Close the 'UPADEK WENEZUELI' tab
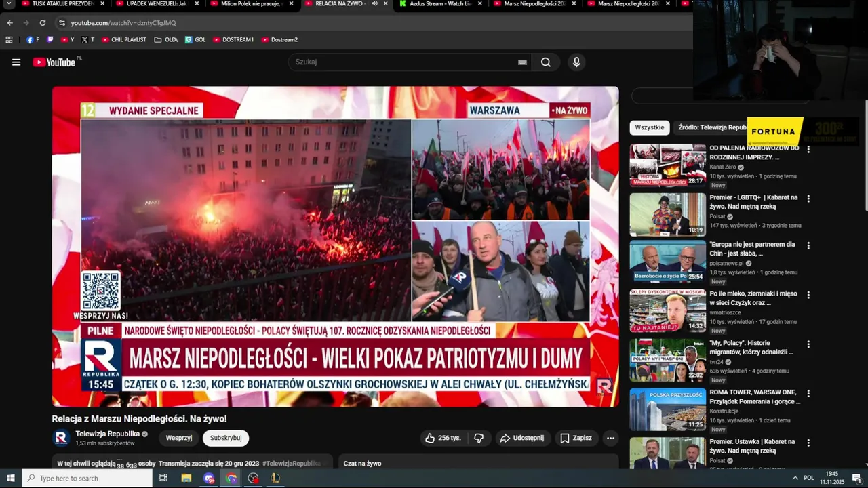This screenshot has width=868, height=488. point(197,3)
